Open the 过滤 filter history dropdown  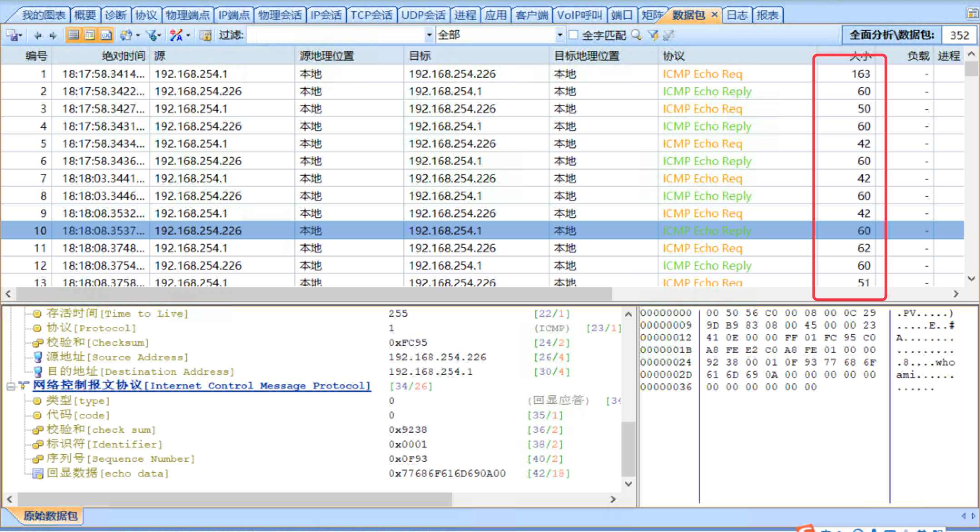[429, 35]
